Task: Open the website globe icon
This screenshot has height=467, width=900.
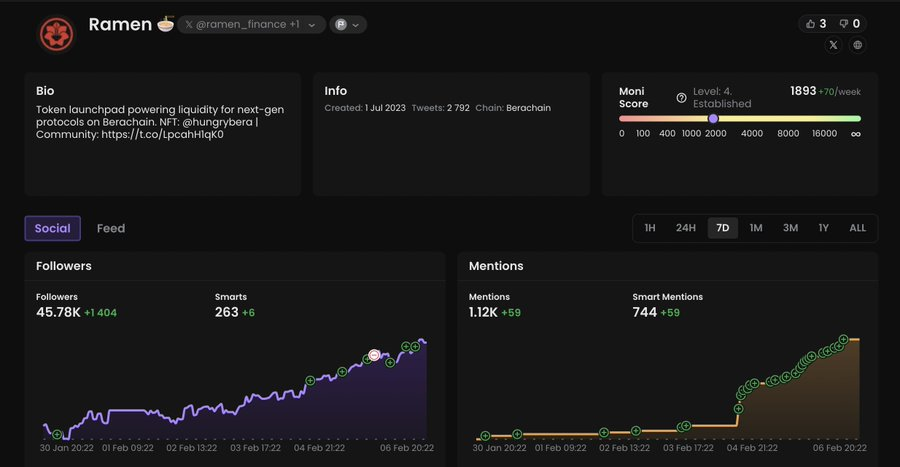Action: point(858,45)
